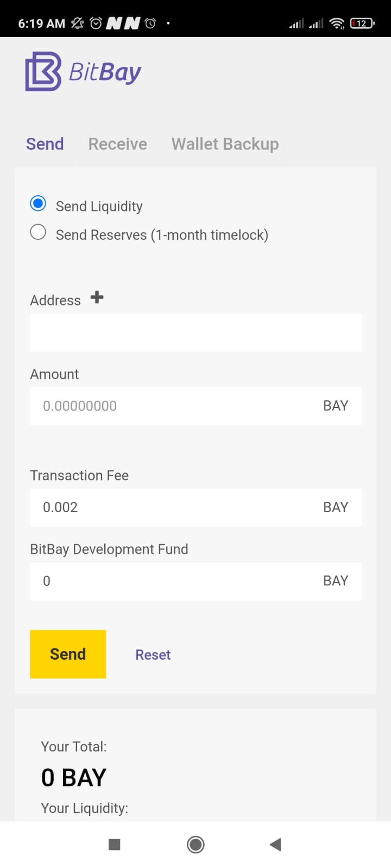This screenshot has height=868, width=391.
Task: Tap the Wi-Fi icon in status bar
Action: pyautogui.click(x=337, y=23)
